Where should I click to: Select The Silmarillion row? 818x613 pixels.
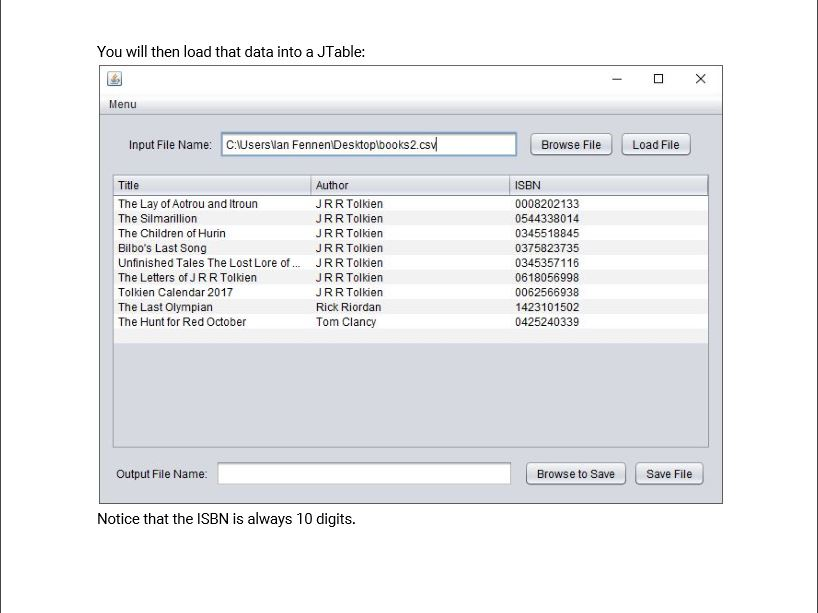click(200, 218)
